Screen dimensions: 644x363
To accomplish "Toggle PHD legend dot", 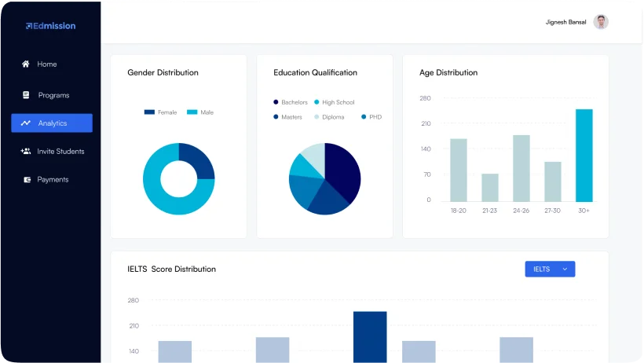I will click(364, 117).
